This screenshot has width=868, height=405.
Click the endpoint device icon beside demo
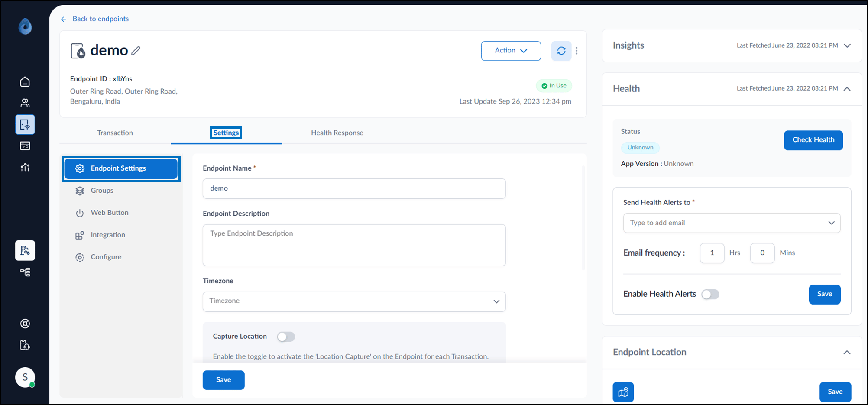78,51
